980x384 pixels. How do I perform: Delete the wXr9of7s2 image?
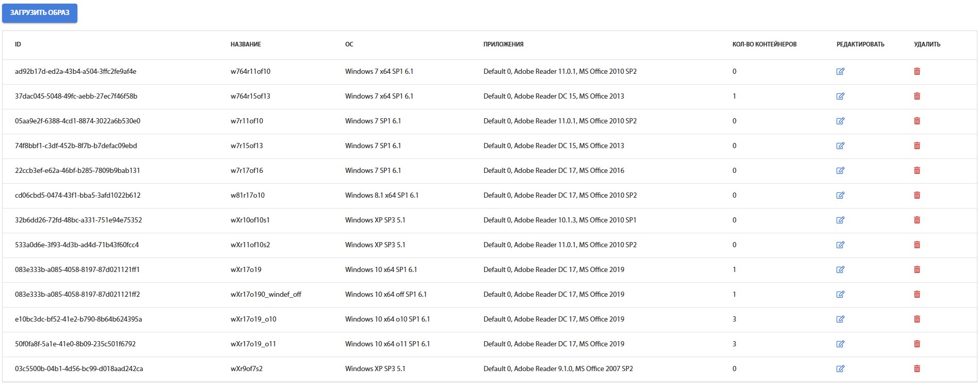point(917,369)
